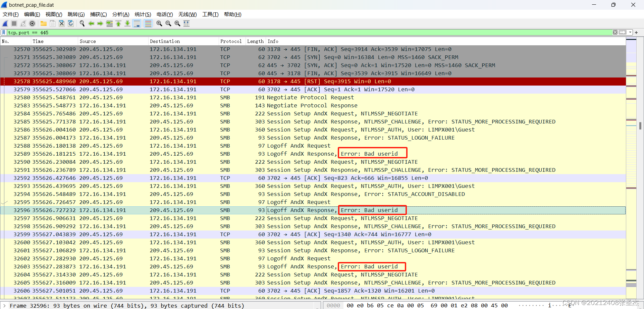Add a filter expression button
644x309 pixels.
click(x=636, y=33)
